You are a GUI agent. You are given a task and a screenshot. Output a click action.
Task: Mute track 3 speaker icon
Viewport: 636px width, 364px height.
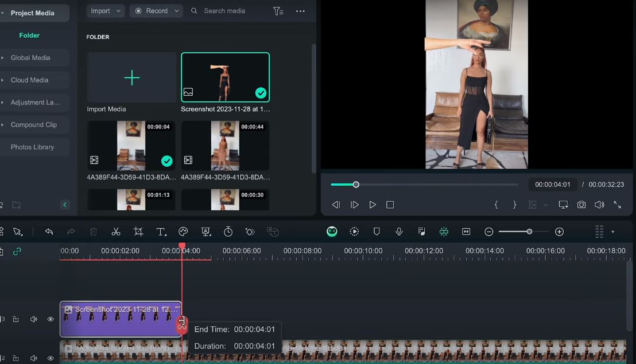tap(34, 319)
